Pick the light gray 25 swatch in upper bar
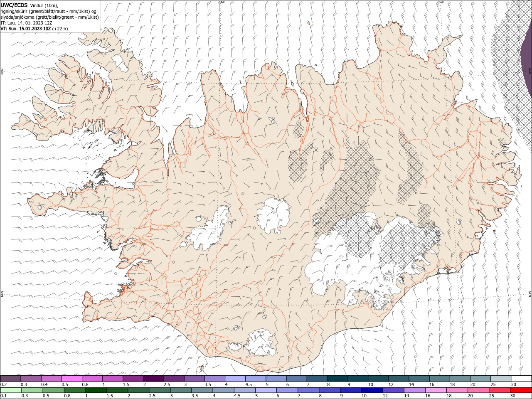532x399 pixels. click(x=501, y=378)
